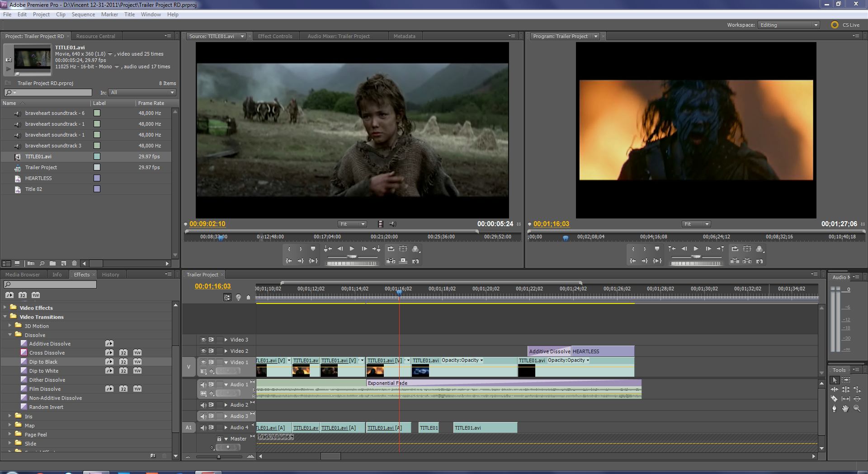
Task: Select the Hand tool in Tools panel
Action: point(845,408)
